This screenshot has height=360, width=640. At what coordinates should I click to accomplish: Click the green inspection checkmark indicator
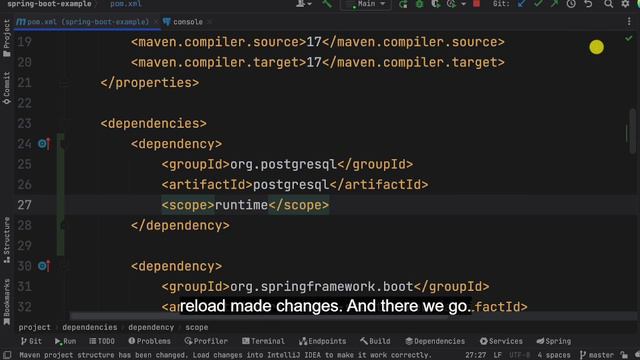coord(629,38)
